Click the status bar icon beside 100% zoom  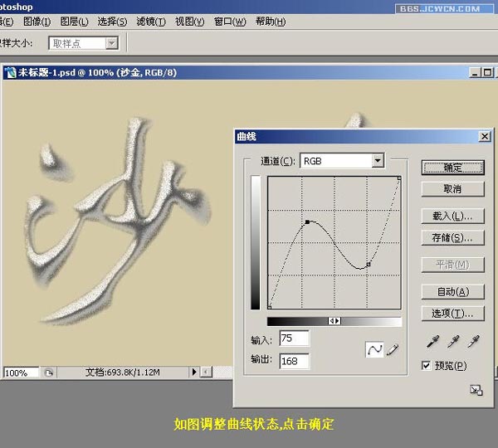[49, 373]
